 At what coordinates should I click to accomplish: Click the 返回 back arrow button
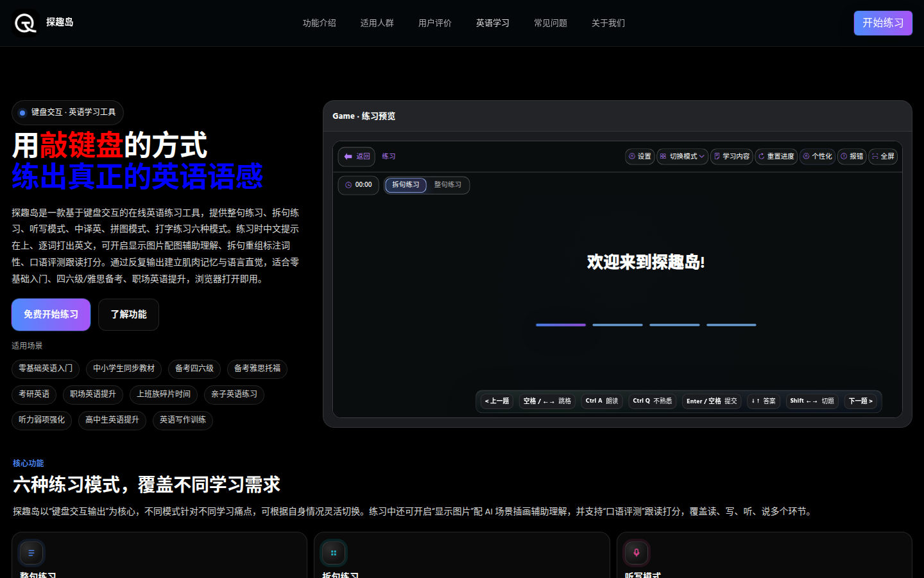357,157
